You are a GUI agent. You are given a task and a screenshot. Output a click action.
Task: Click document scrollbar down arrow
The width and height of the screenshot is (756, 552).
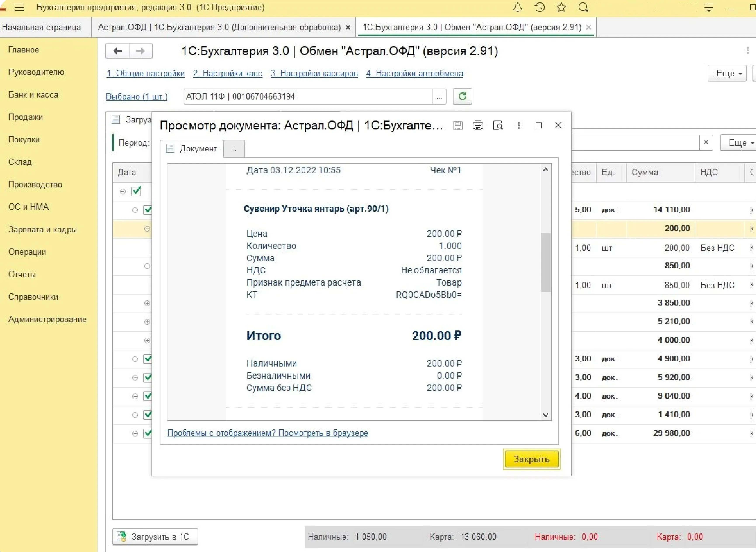coord(545,415)
